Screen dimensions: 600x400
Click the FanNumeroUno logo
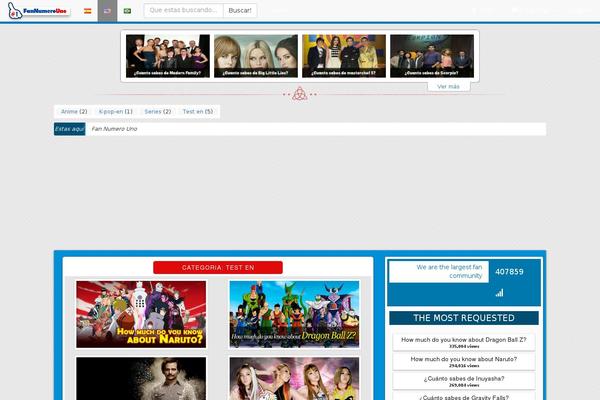click(38, 11)
